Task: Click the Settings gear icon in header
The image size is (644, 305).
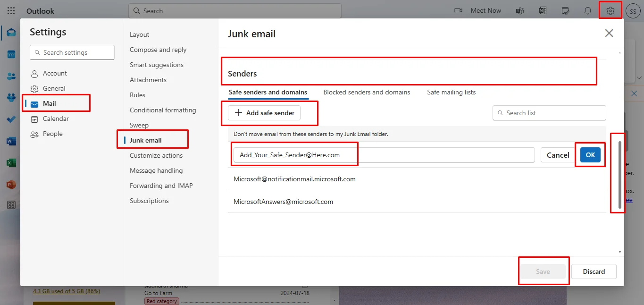Action: pyautogui.click(x=611, y=10)
